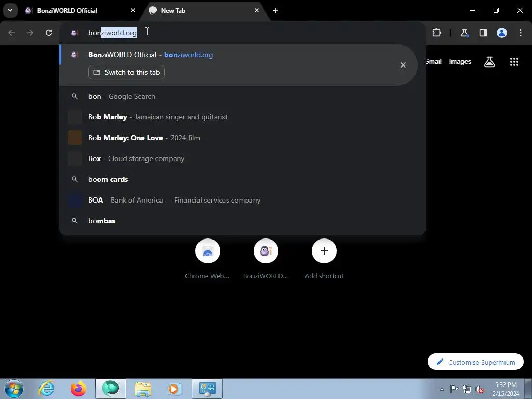The width and height of the screenshot is (532, 399).
Task: Choose the 'boom cards' suggestion
Action: pyautogui.click(x=242, y=179)
